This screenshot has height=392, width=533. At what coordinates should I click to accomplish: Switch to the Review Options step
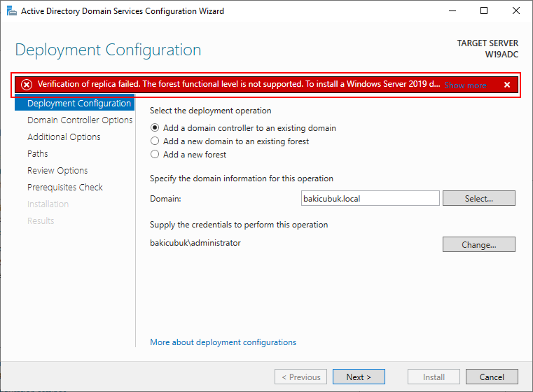pyautogui.click(x=57, y=170)
